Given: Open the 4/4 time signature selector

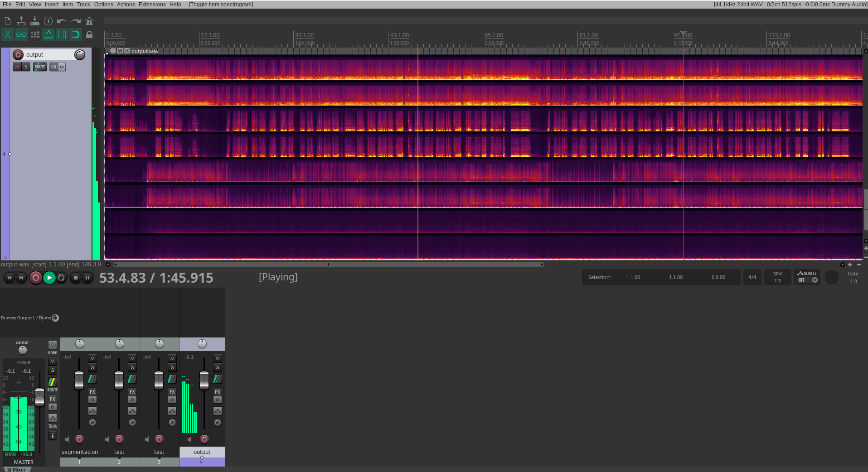Looking at the screenshot, I should [752, 277].
